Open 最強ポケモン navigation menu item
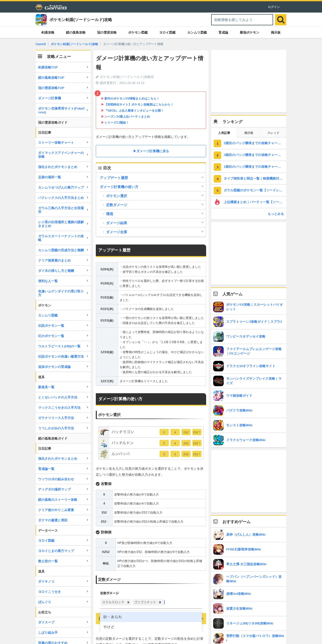 (x=250, y=33)
